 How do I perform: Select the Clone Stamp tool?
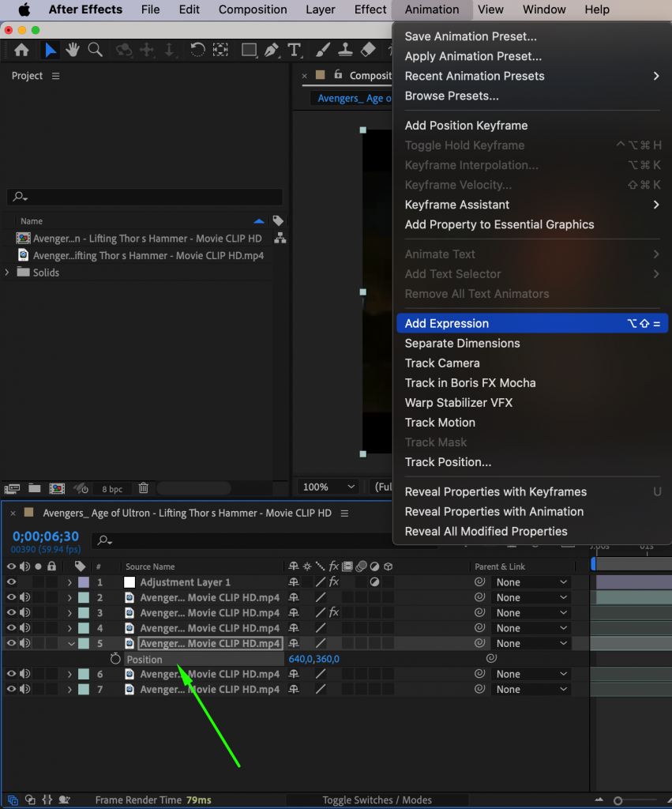click(346, 50)
